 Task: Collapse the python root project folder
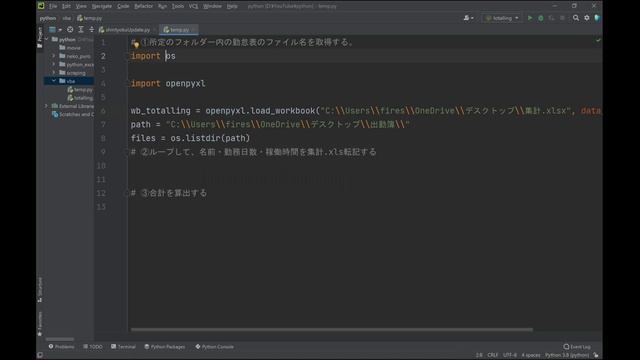[47, 40]
